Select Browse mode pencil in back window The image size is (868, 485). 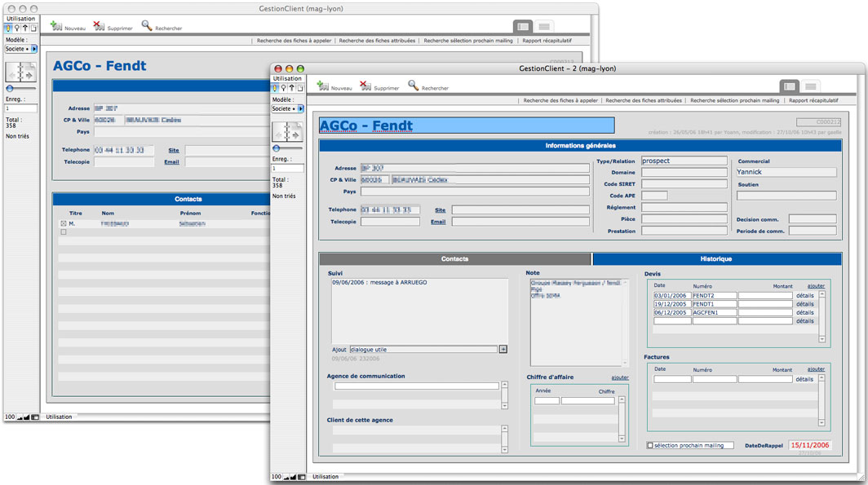coord(8,29)
